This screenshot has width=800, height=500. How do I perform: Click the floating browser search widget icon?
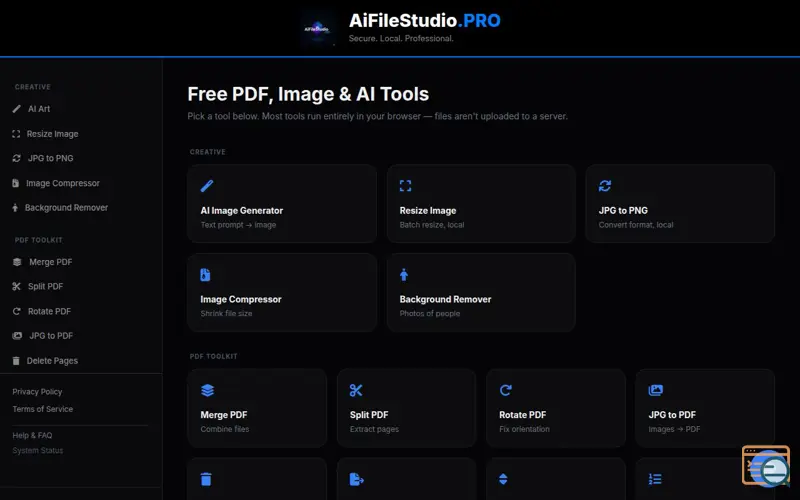(x=766, y=466)
